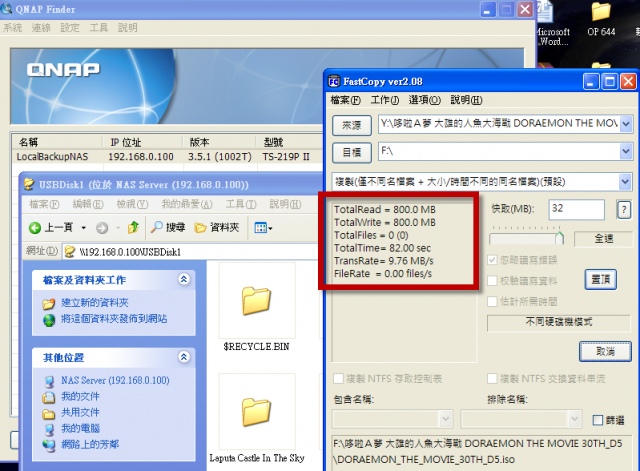Click the My Network Places icon
The height and width of the screenshot is (471, 640).
tap(49, 445)
